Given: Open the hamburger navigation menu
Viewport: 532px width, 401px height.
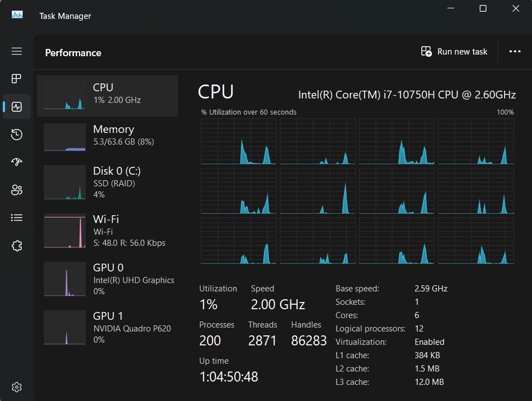Looking at the screenshot, I should (17, 51).
